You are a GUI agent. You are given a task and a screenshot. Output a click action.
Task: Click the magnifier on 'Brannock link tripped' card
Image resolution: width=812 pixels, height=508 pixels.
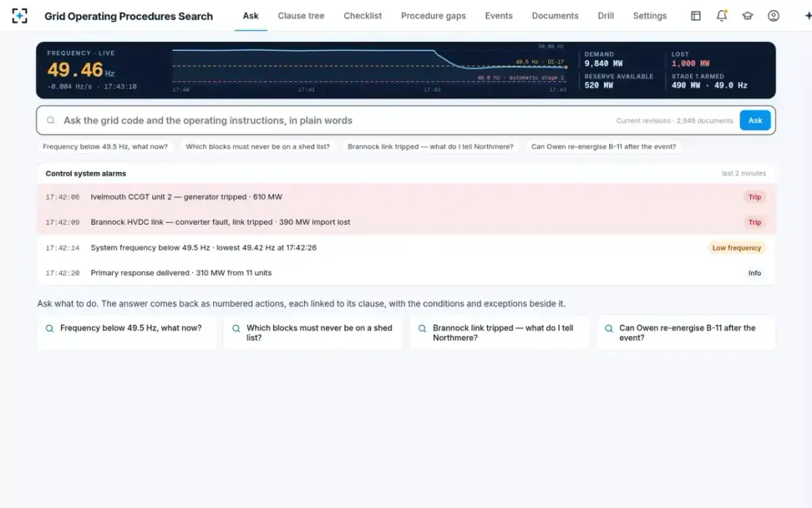422,328
